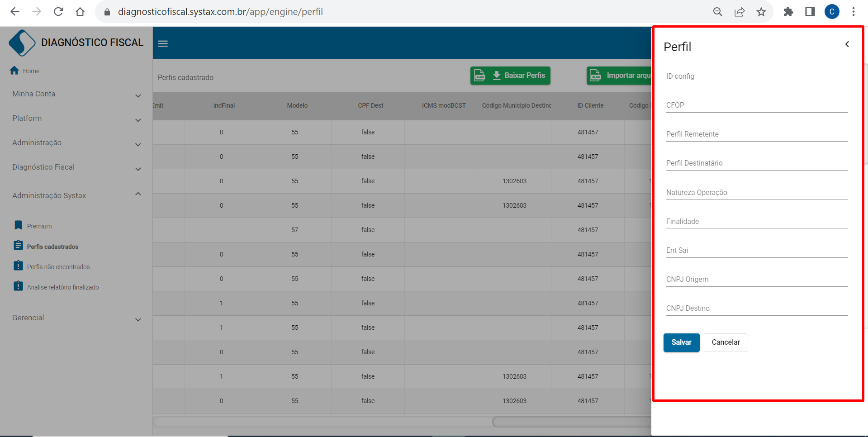868x437 pixels.
Task: Toggle the hamburger menu icon
Action: point(163,44)
